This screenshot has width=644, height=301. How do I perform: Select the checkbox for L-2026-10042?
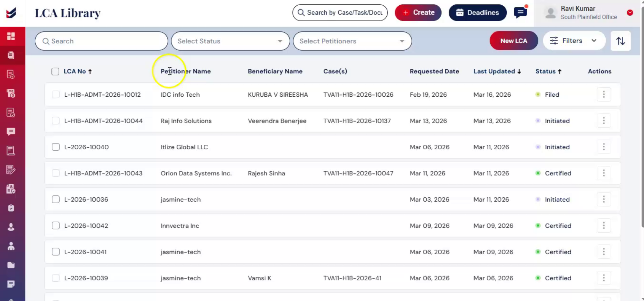(x=56, y=226)
